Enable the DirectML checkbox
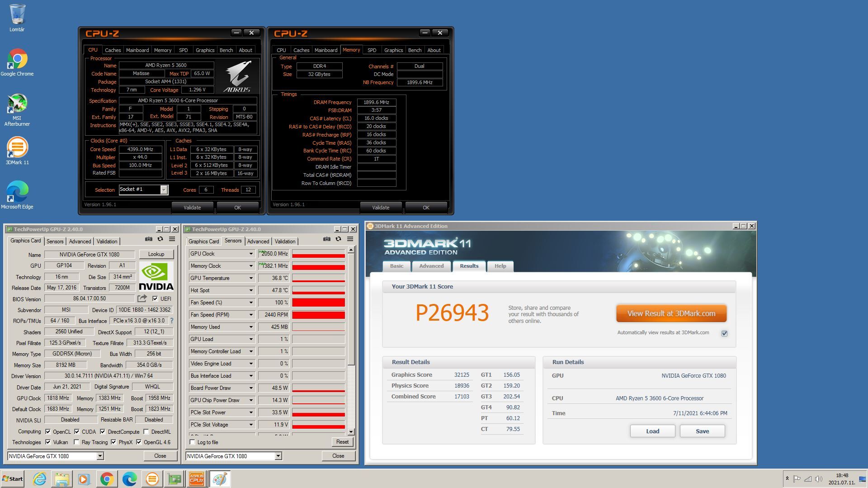The height and width of the screenshot is (488, 868). 146,431
